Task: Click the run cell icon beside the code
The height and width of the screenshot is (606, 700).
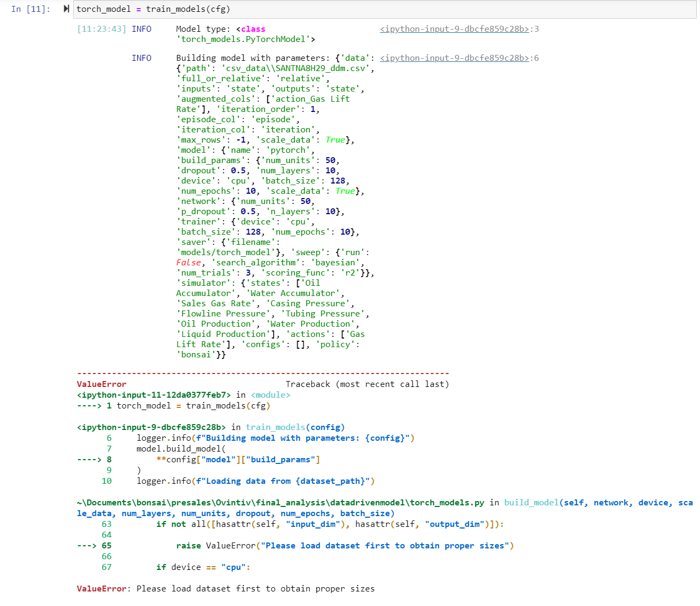Action: [x=66, y=9]
